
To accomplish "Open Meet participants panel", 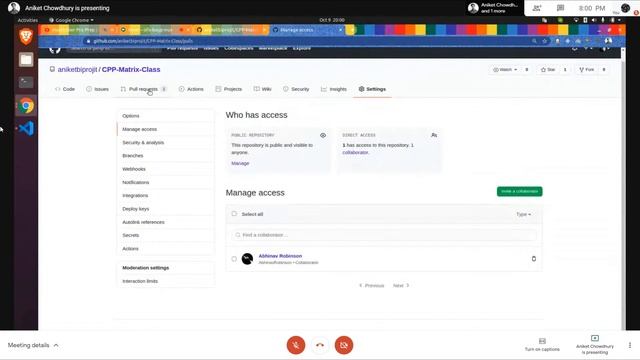I will 537,8.
